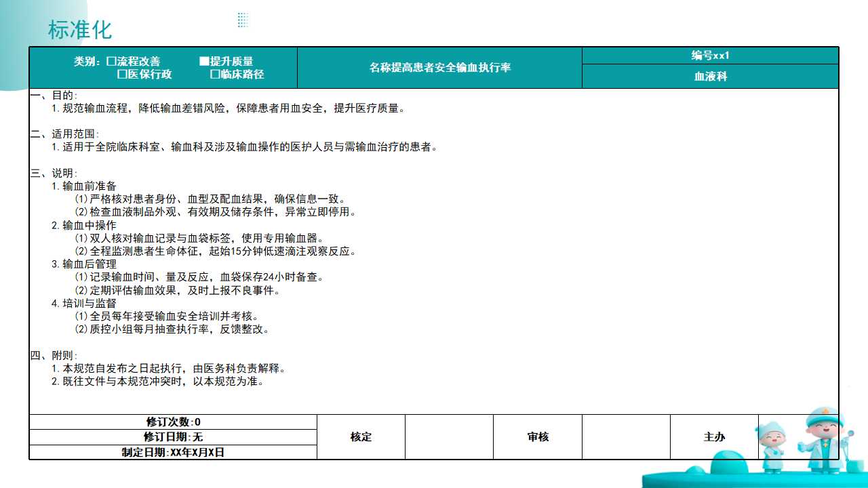Click the 审核 label cell
868x488 pixels.
[538, 437]
